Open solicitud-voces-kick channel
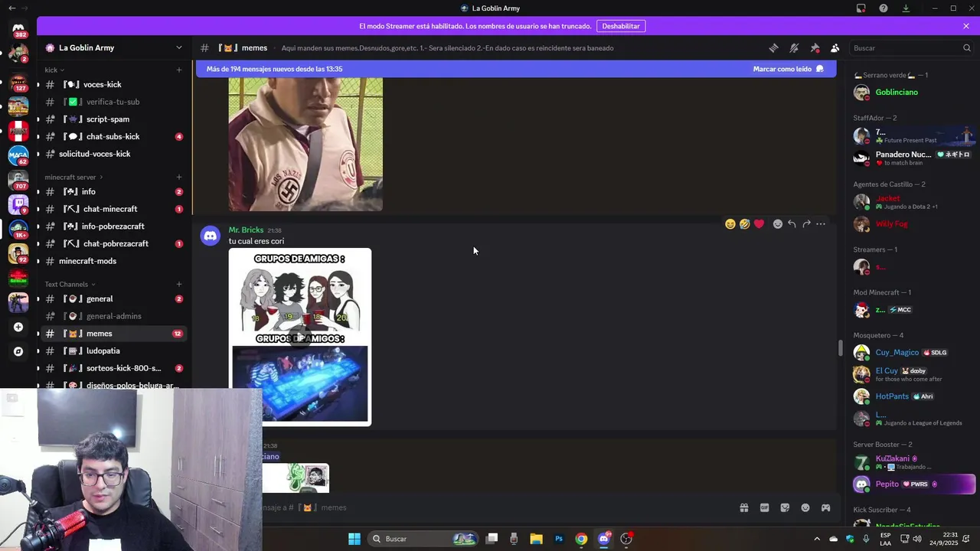 click(113, 154)
